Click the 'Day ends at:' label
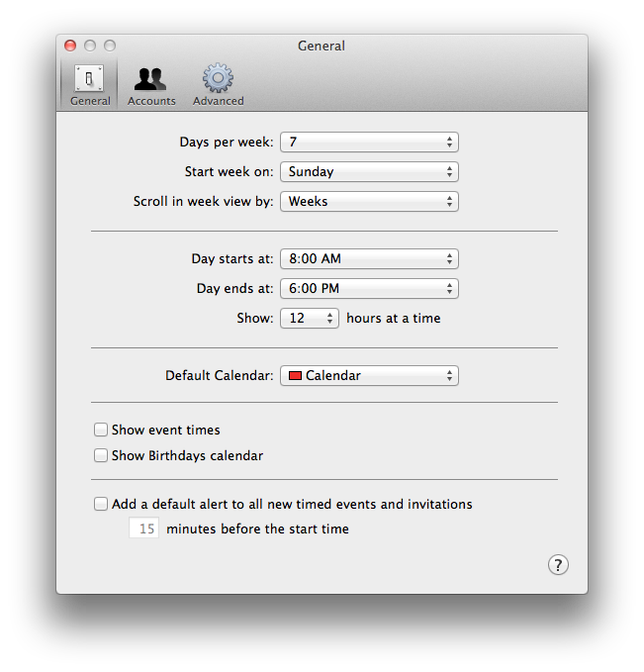 pyautogui.click(x=234, y=288)
